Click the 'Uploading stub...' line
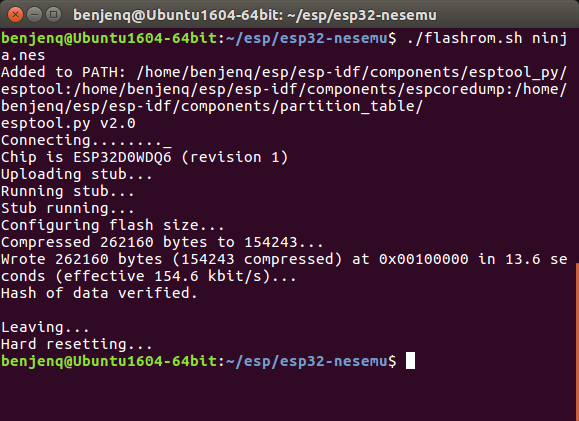The width and height of the screenshot is (579, 421). point(76,174)
